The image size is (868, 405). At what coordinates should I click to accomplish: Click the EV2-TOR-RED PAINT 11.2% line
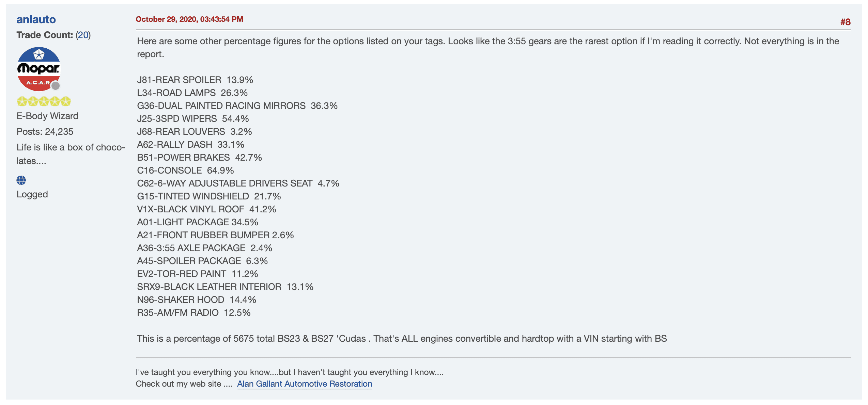click(x=198, y=274)
